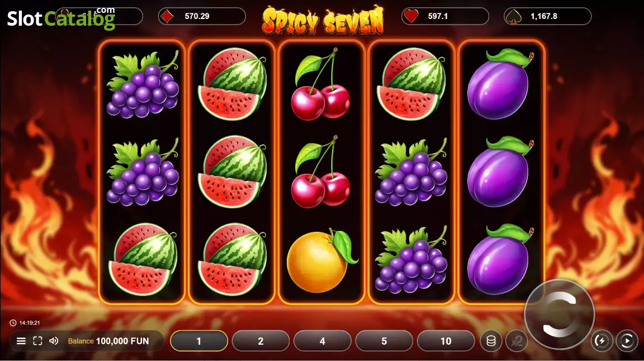Screen dimensions: 644x361
Task: Open the hamburger menu icon
Action: coord(21,341)
